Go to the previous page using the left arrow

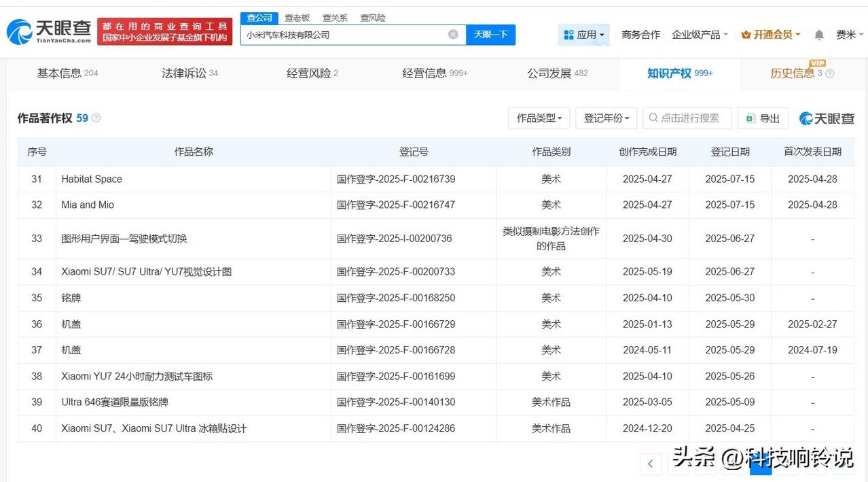click(x=650, y=464)
